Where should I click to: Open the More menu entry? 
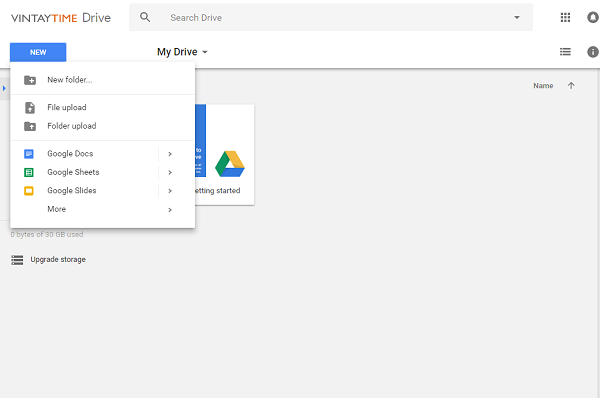click(103, 209)
